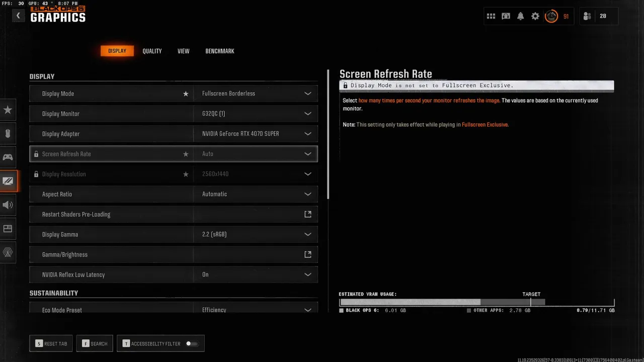
Task: Switch to the Benchmark tab
Action: (x=220, y=51)
